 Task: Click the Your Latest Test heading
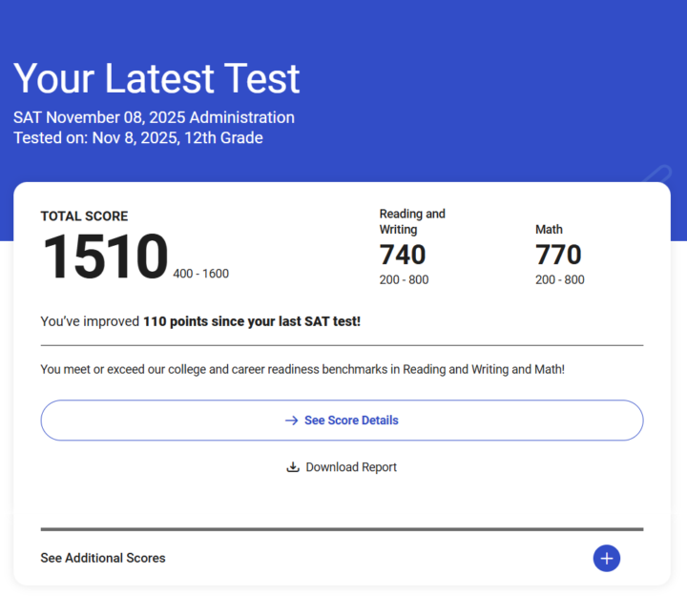click(x=156, y=78)
